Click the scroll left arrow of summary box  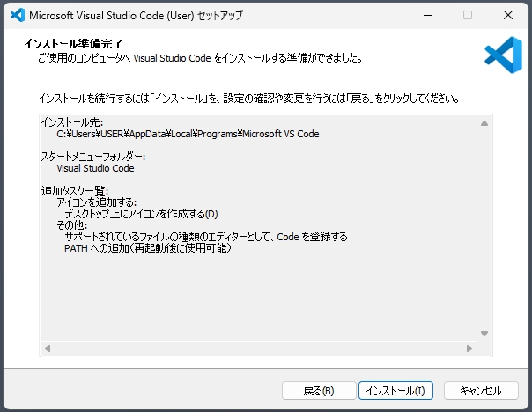pyautogui.click(x=48, y=349)
